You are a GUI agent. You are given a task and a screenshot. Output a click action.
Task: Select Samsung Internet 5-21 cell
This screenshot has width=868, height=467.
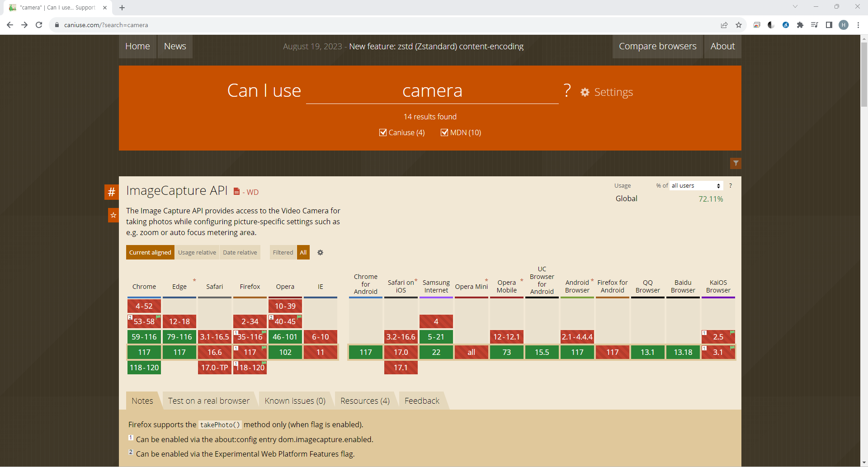tap(436, 337)
